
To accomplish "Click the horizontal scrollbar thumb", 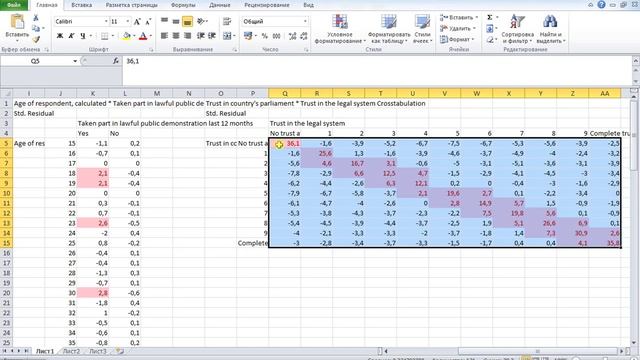I will [x=538, y=351].
